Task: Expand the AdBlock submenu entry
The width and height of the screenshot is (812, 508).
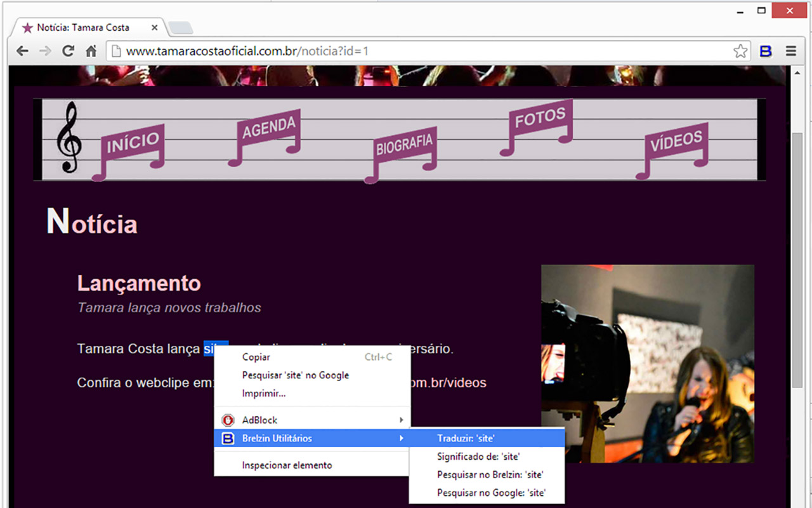Action: [312, 420]
